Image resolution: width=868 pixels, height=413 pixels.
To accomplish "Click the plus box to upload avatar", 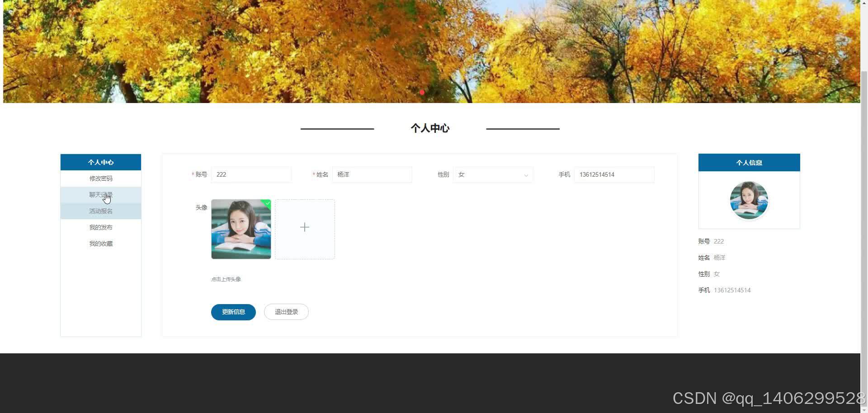I will pyautogui.click(x=305, y=229).
